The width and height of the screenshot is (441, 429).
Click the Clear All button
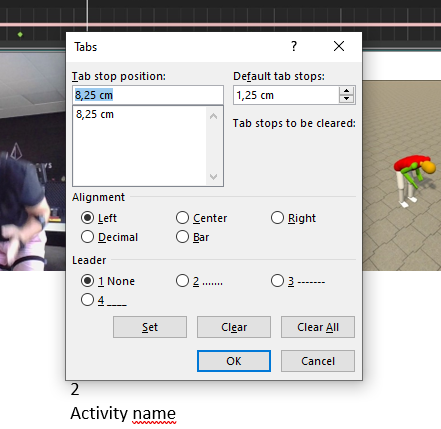tap(318, 327)
